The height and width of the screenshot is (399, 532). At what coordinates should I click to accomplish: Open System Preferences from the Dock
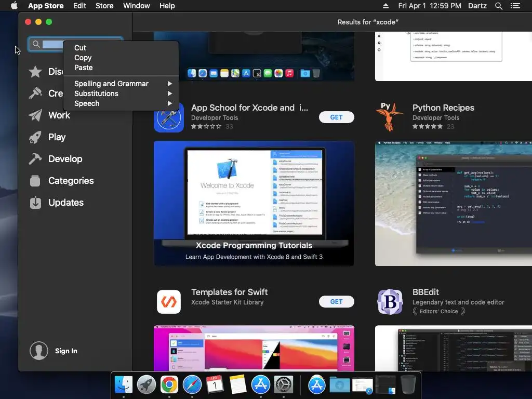[283, 385]
